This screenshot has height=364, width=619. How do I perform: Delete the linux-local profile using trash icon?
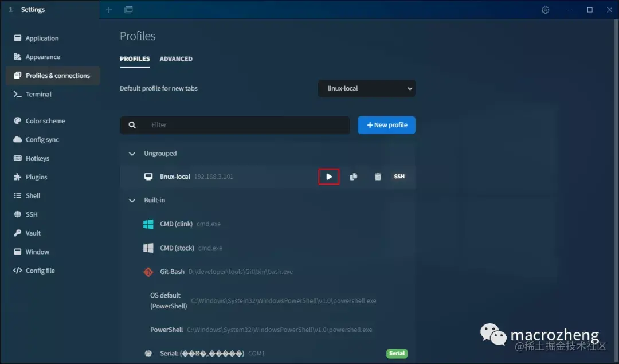click(378, 177)
